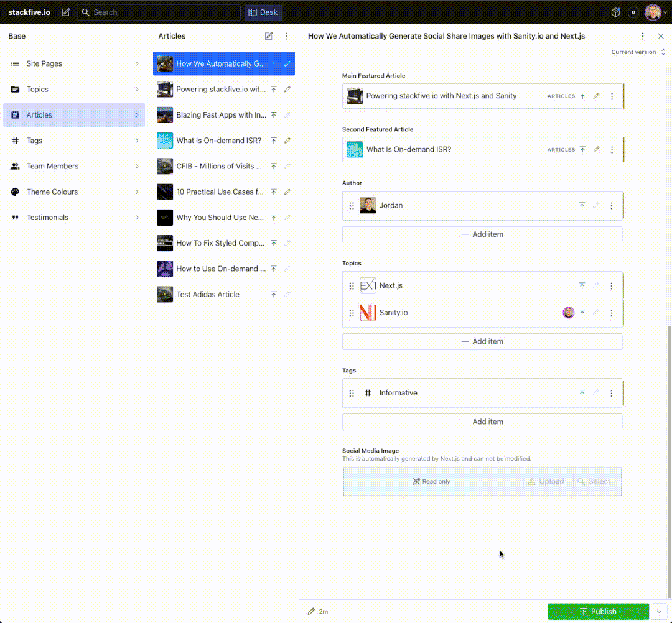Viewport: 672px width, 623px height.
Task: Click the Select button for Social Media Image
Action: coord(594,481)
